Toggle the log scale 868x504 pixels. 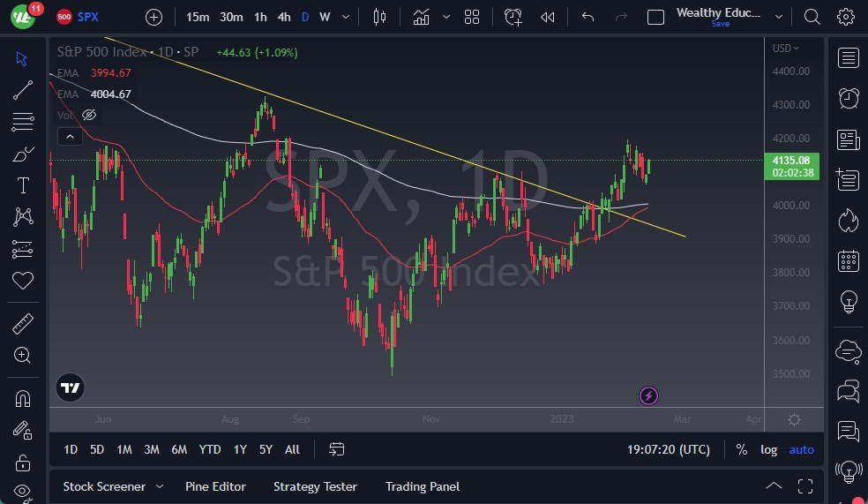(769, 449)
